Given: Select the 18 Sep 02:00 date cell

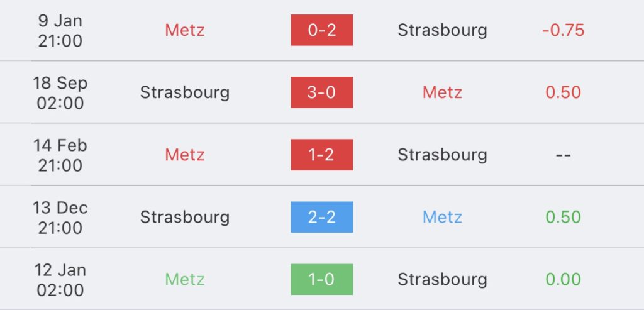Looking at the screenshot, I should tap(60, 93).
